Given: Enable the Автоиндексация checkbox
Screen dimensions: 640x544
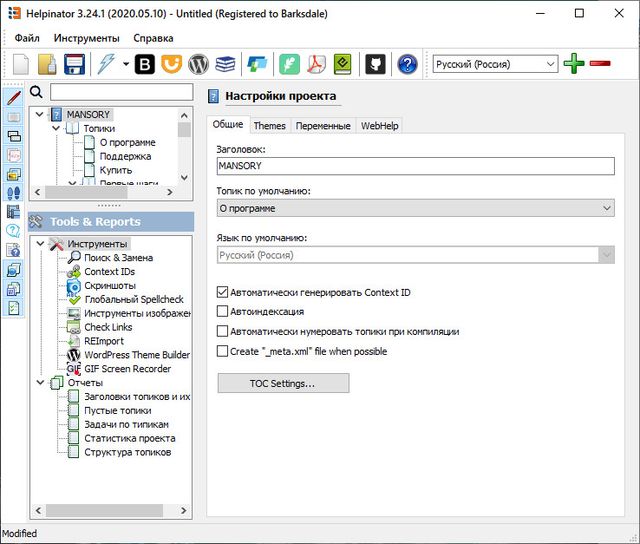Looking at the screenshot, I should [x=223, y=312].
